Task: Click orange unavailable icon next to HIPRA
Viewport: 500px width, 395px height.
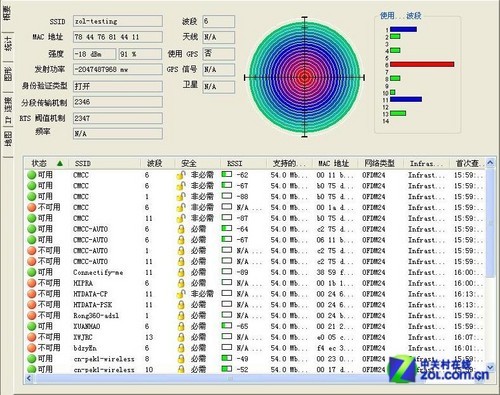Action: pos(31,283)
